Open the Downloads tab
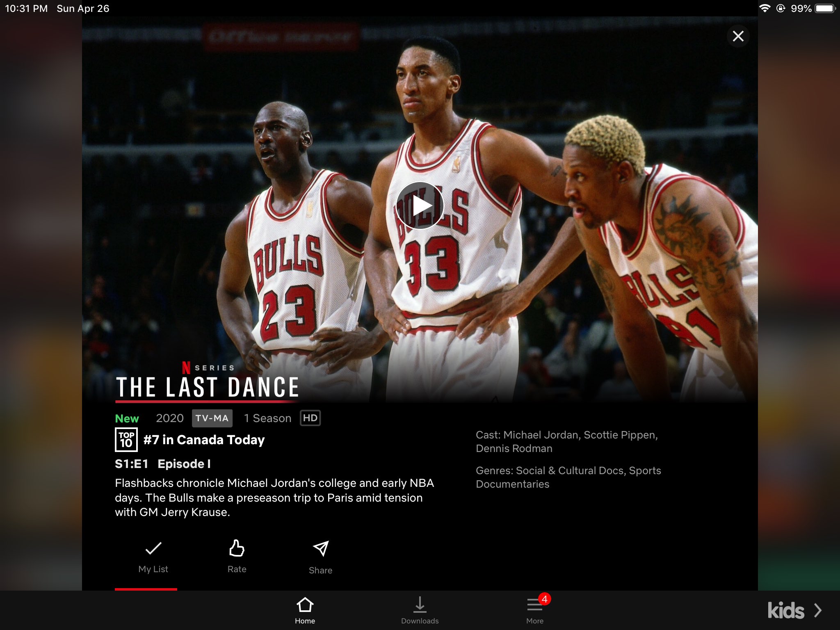The width and height of the screenshot is (840, 630). [x=420, y=610]
